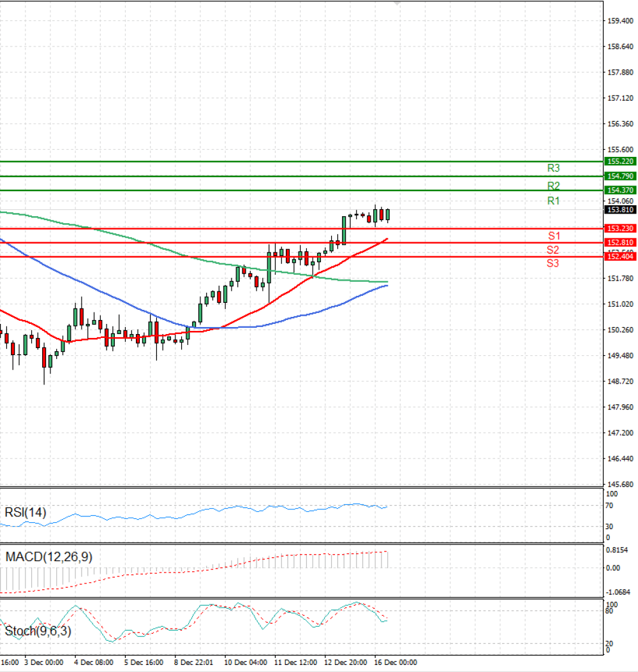Click the 3 Dec 00:00 time axis label

point(44,662)
